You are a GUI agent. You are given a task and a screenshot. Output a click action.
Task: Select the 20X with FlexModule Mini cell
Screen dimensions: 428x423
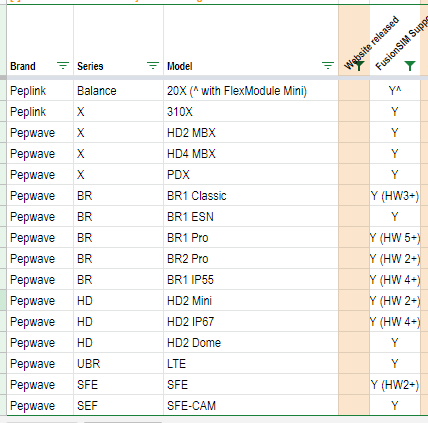[251, 91]
